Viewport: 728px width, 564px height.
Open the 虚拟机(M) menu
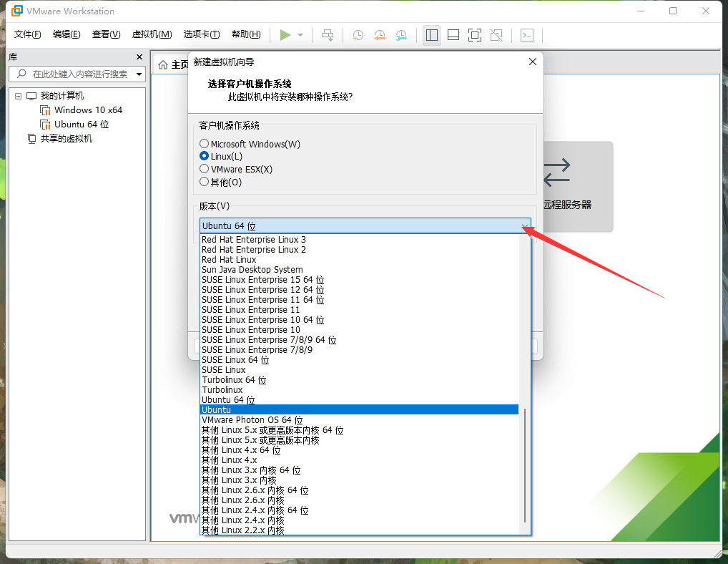[x=152, y=34]
